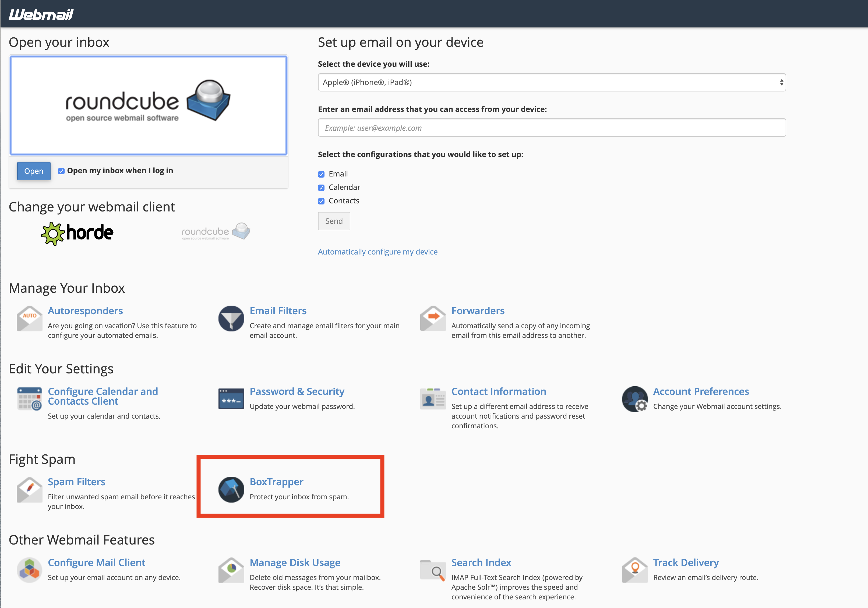Click the large Roundcube inbox banner
The height and width of the screenshot is (608, 868).
click(148, 105)
